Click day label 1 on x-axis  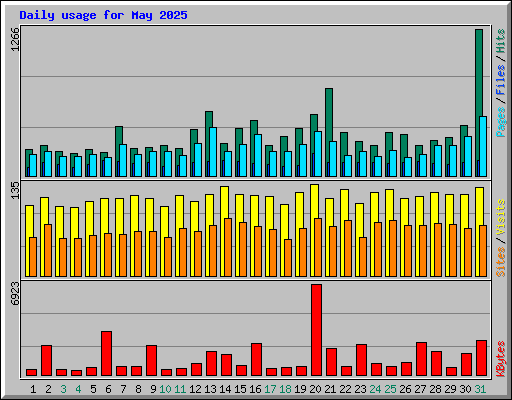pos(33,389)
